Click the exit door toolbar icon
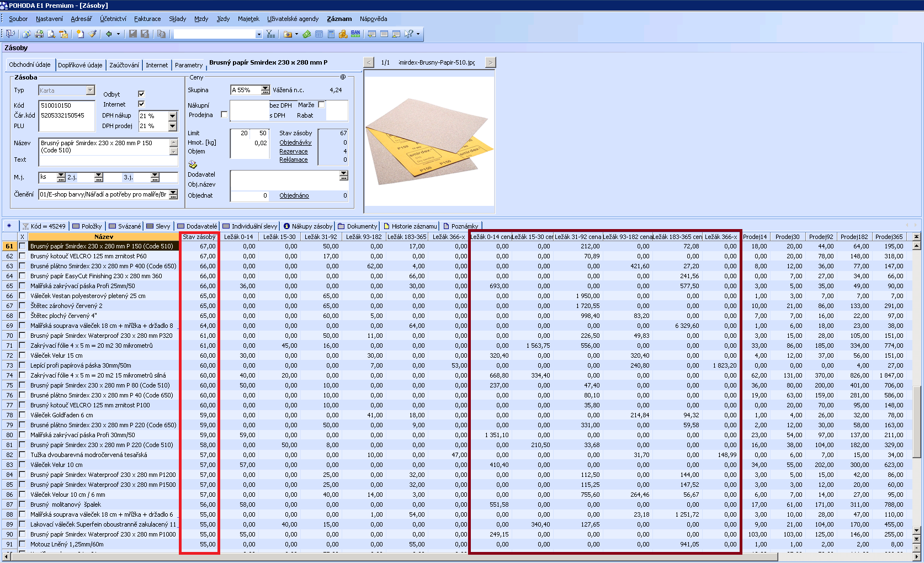 coord(10,34)
